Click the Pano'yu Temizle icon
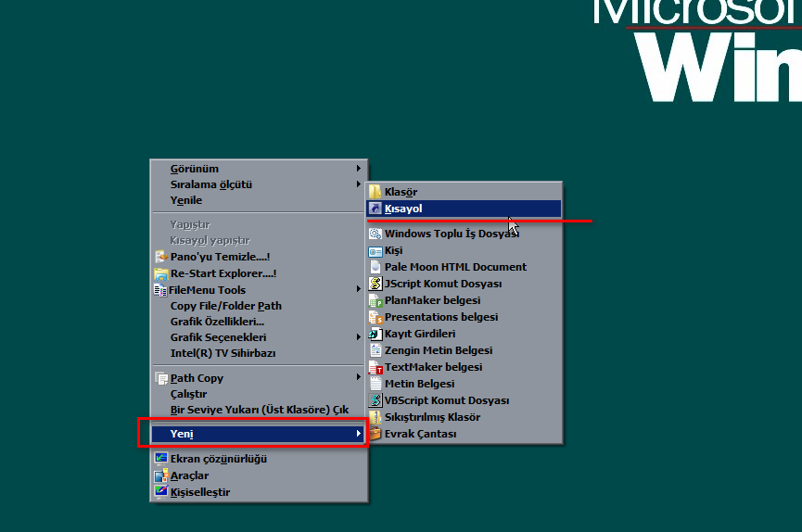This screenshot has height=532, width=802. [161, 257]
